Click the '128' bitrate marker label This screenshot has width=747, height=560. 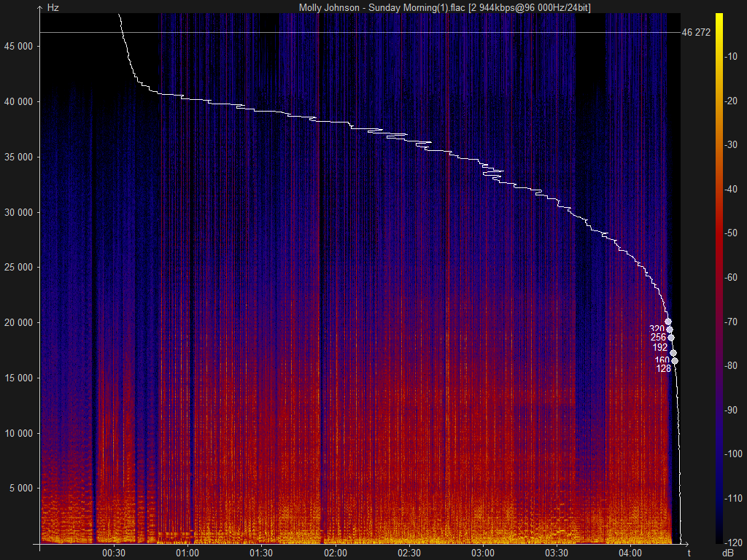click(x=664, y=368)
